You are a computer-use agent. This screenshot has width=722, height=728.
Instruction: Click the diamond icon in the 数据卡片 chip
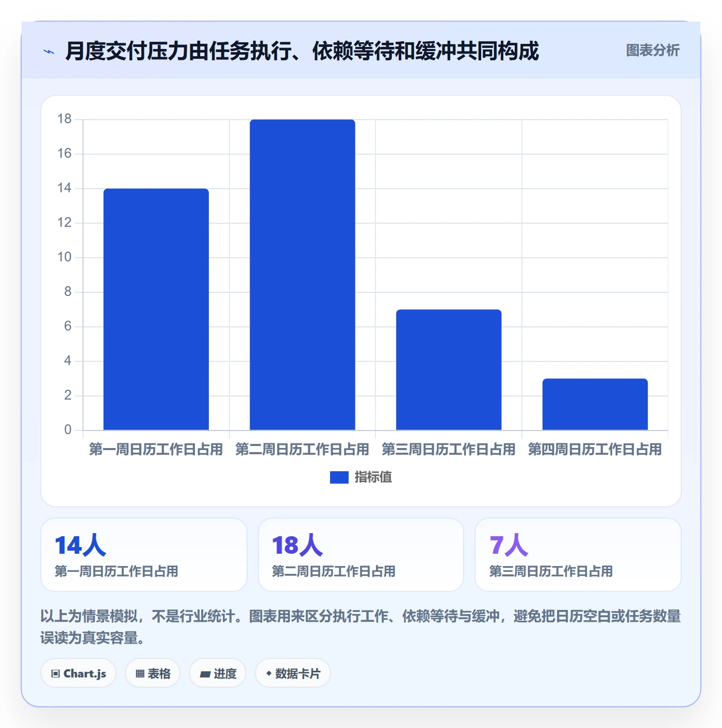click(x=269, y=673)
